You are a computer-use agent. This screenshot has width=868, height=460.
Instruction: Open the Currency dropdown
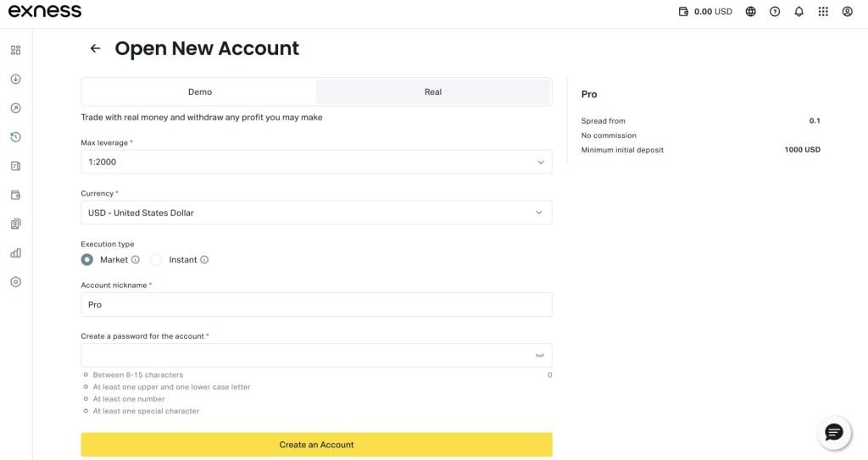[x=316, y=213]
